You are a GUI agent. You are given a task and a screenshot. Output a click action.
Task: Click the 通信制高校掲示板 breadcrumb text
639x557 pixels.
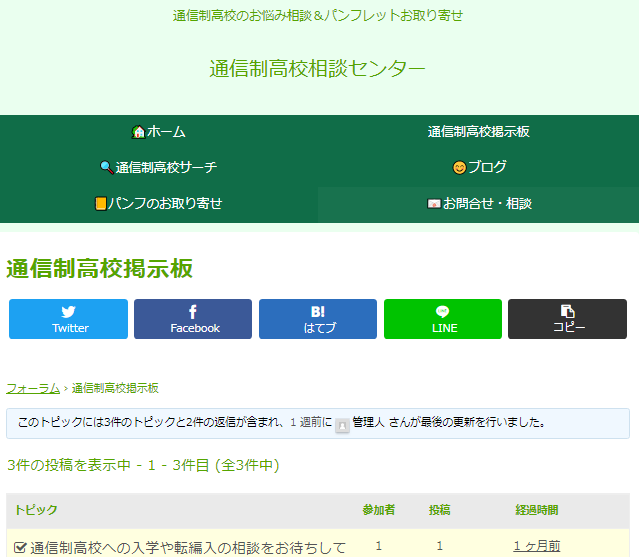[115, 388]
